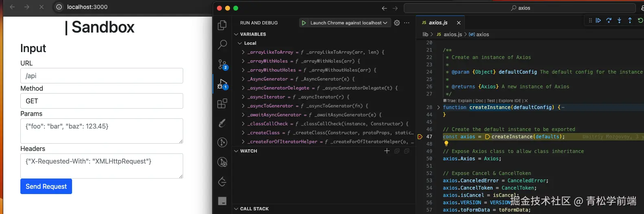This screenshot has height=214, width=644.
Task: Select the _createForOfIteratorHelper variable row
Action: point(324,142)
